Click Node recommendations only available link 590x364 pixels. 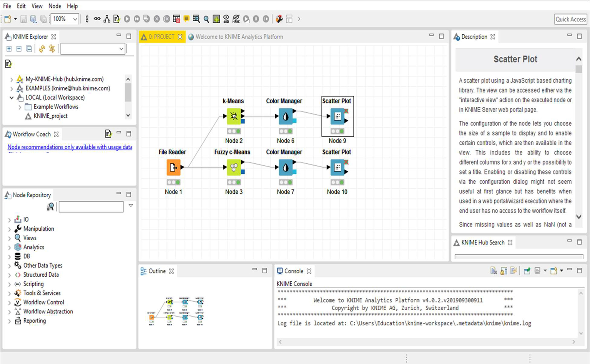pos(70,147)
